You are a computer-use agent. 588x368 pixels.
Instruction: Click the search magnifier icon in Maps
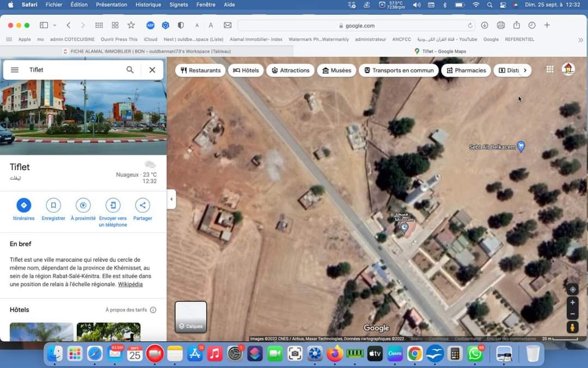[x=130, y=70]
